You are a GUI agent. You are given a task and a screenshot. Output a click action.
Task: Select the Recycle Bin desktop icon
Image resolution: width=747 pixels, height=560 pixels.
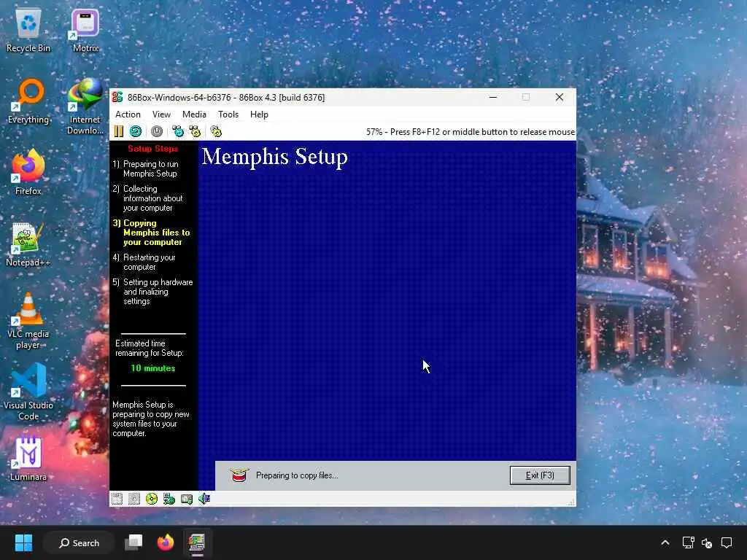tap(28, 30)
